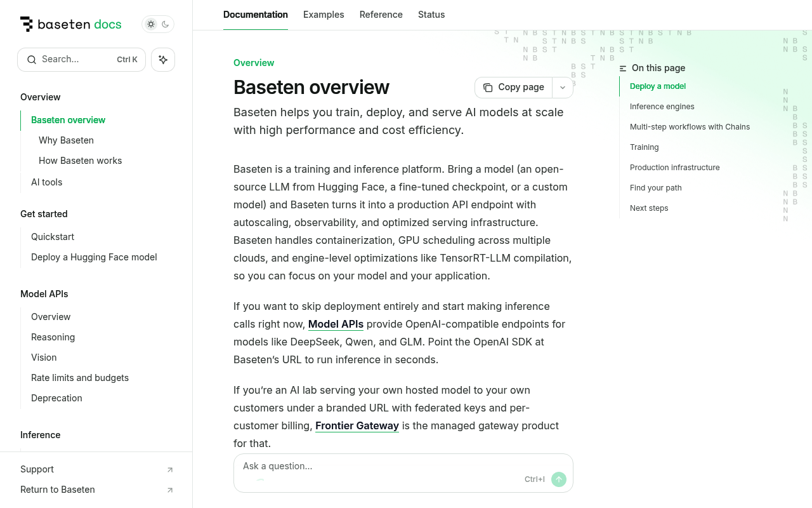Open AI tools sidebar item
The height and width of the screenshot is (508, 812).
coord(47,182)
